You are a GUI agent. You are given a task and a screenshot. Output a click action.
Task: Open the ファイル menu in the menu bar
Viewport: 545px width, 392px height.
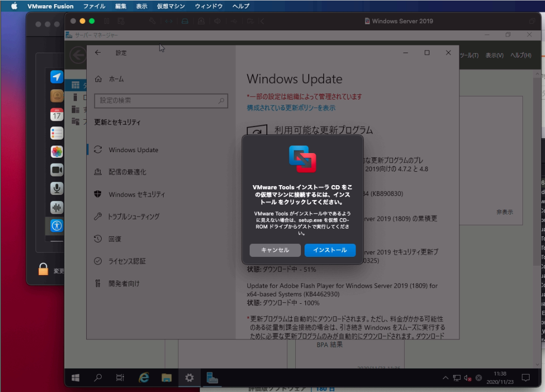[94, 6]
